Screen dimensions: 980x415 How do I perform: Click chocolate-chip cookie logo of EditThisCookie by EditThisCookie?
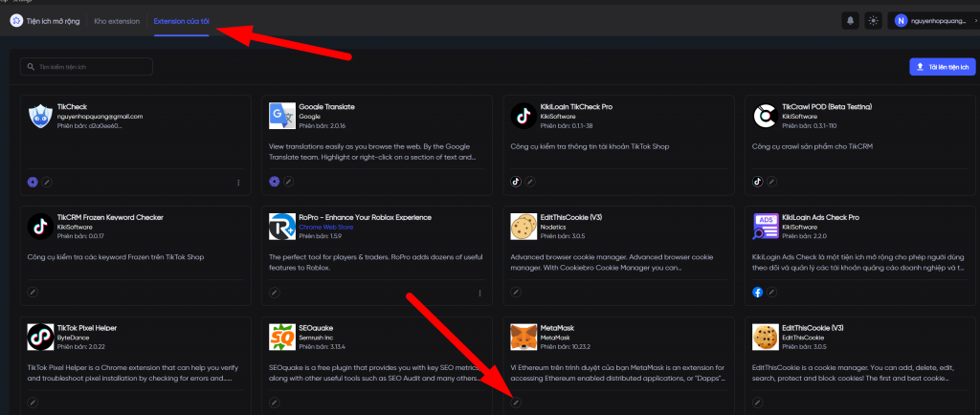tap(766, 337)
